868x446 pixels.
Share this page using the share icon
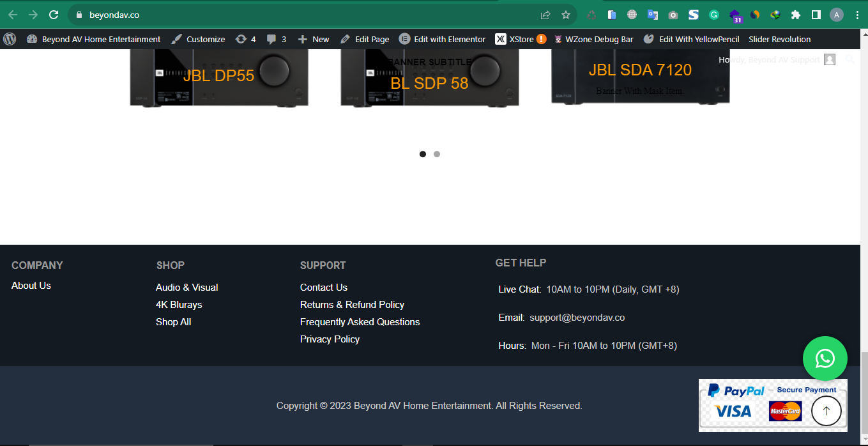545,15
